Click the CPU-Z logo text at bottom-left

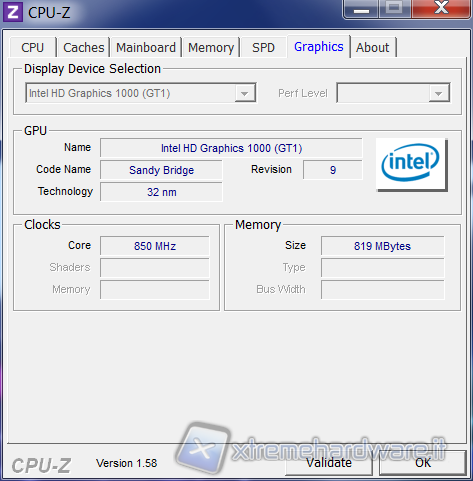pos(41,465)
